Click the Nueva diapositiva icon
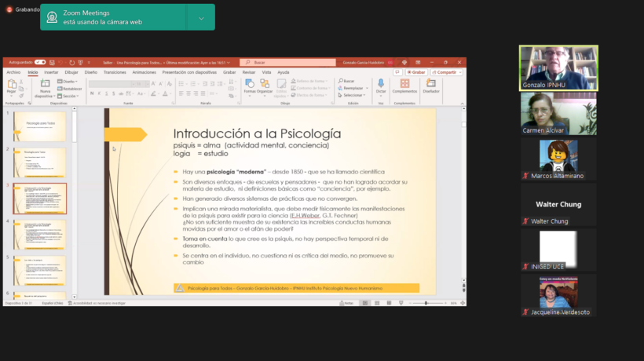 click(x=46, y=84)
